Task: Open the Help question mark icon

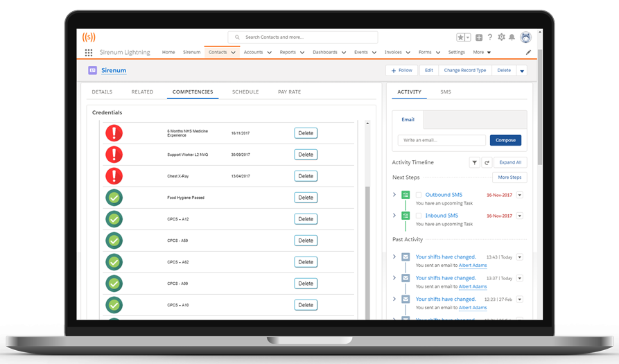Action: [490, 37]
